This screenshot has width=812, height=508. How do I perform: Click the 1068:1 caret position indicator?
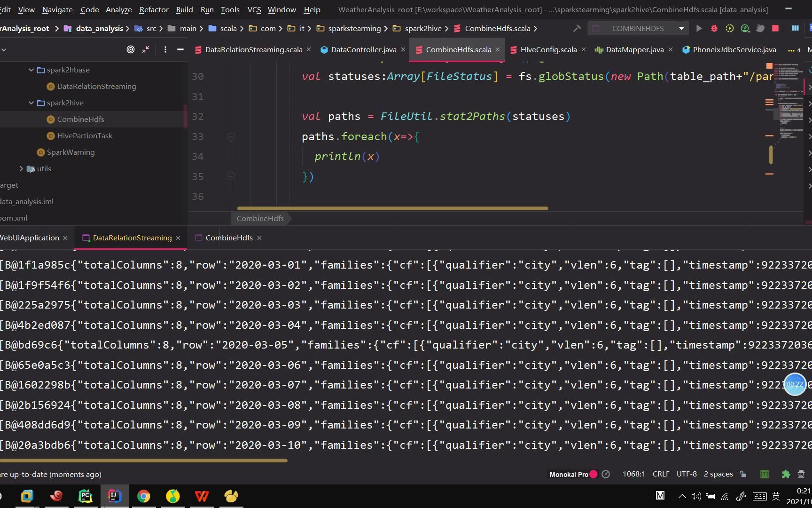click(634, 474)
